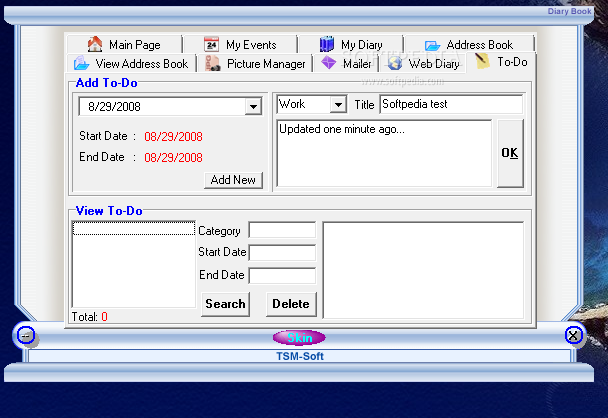Click the Total count value 0
608x418 pixels.
[104, 317]
